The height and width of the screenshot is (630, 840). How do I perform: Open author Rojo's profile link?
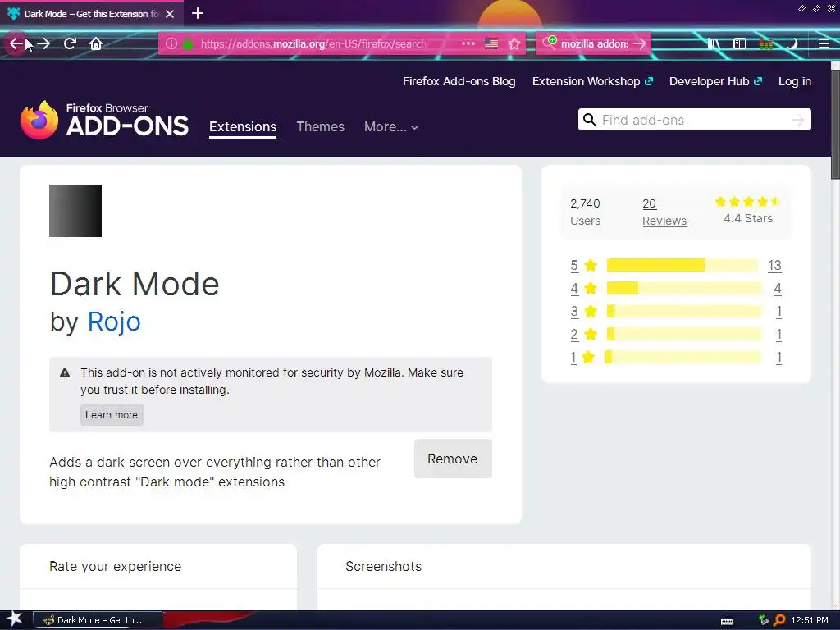(114, 322)
